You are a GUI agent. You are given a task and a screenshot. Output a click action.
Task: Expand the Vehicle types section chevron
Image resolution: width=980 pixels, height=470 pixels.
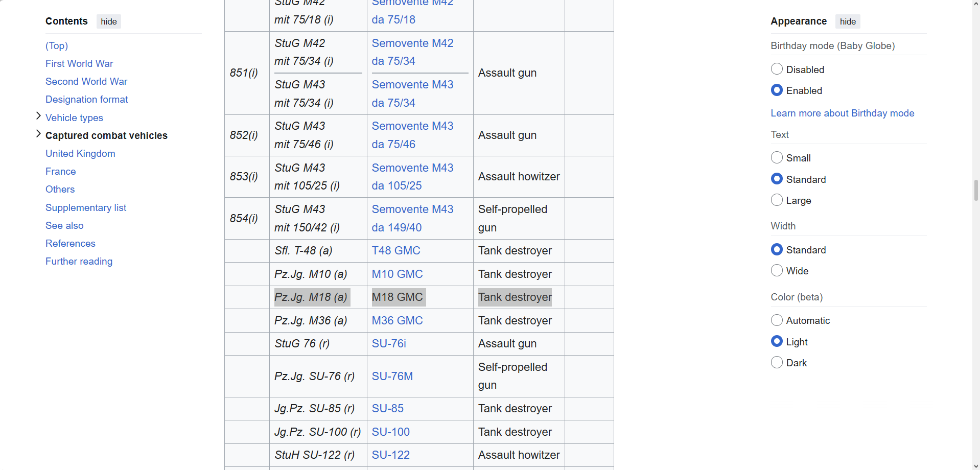pos(38,116)
